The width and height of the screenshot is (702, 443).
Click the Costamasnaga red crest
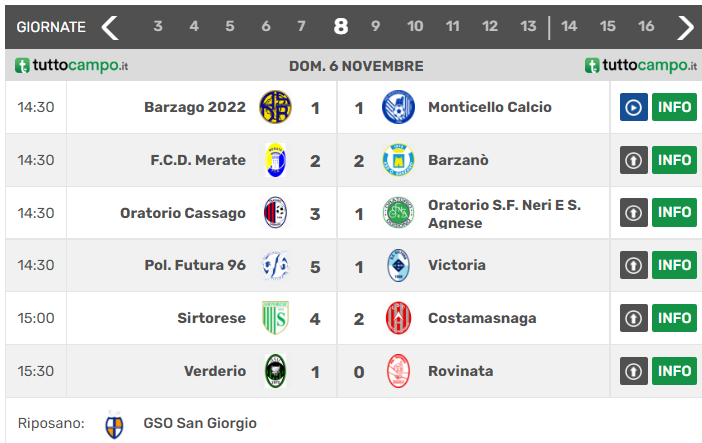[x=398, y=318]
